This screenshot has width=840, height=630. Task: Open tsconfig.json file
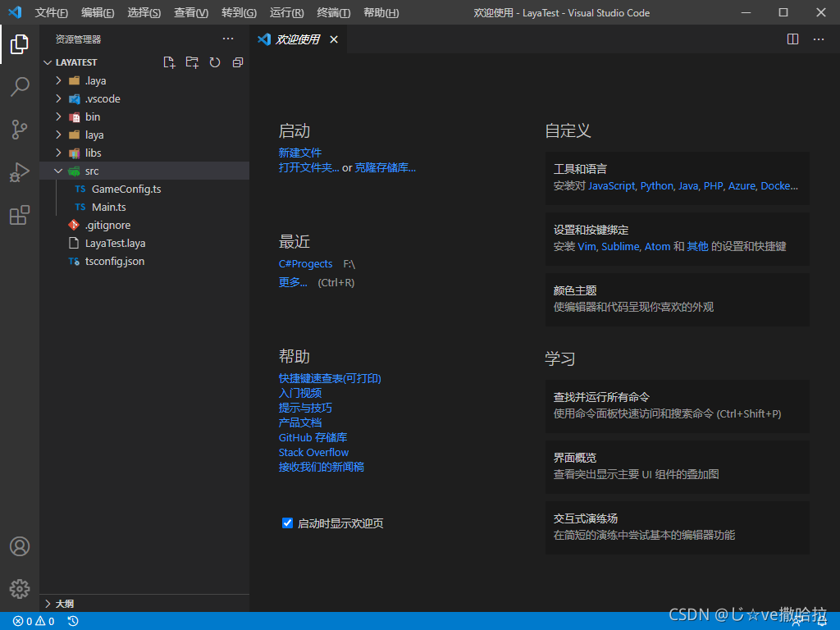(x=115, y=262)
